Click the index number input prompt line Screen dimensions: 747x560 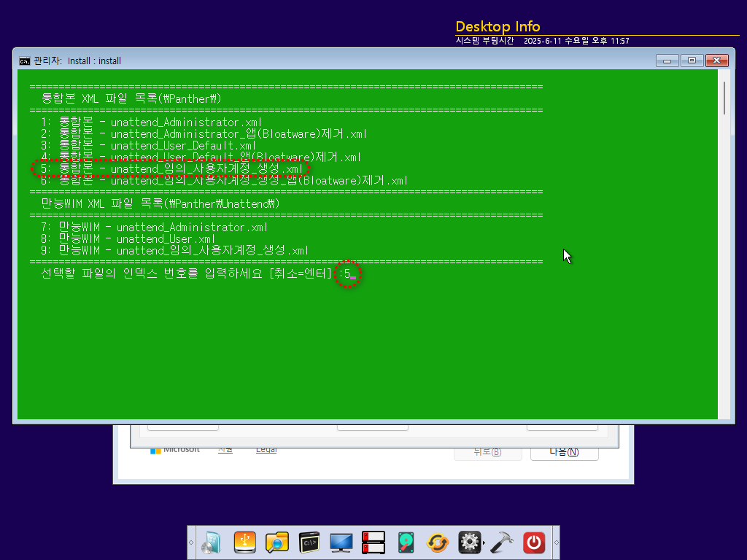pos(198,274)
